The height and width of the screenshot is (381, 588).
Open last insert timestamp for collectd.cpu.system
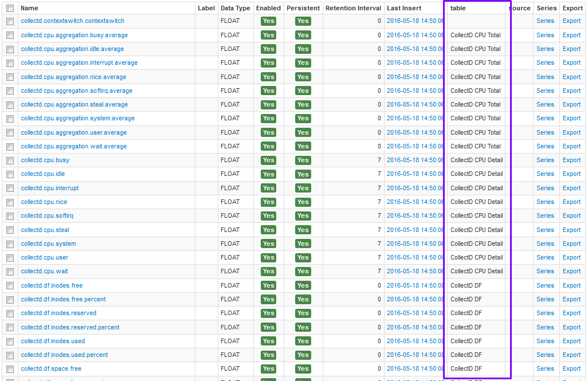click(x=415, y=244)
